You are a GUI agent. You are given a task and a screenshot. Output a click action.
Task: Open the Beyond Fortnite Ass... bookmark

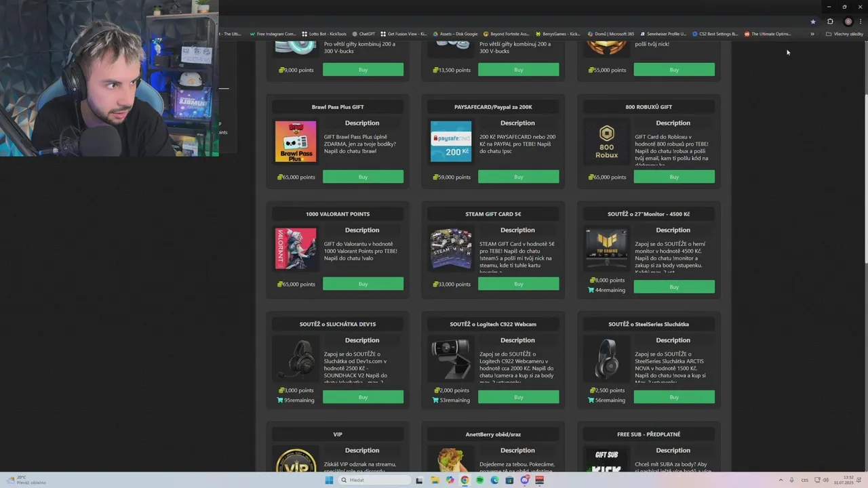pos(506,34)
